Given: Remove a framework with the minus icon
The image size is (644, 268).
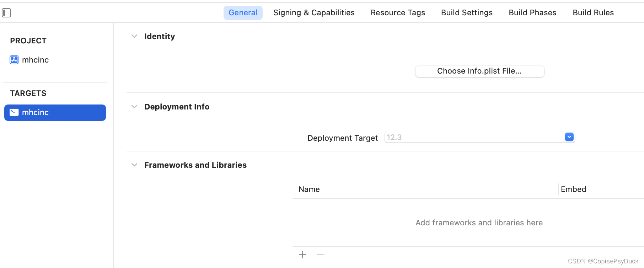Looking at the screenshot, I should (x=320, y=255).
